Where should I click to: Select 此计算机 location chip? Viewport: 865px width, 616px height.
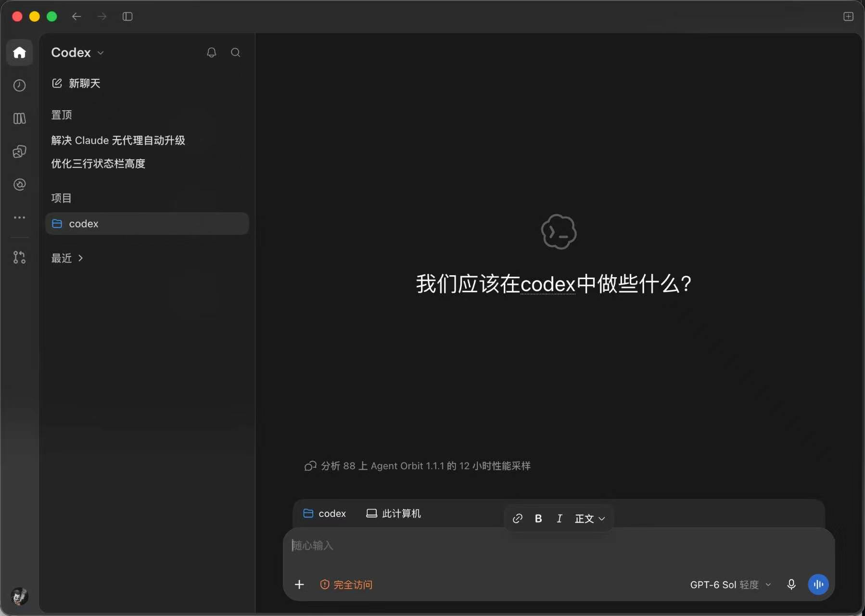[x=394, y=513]
